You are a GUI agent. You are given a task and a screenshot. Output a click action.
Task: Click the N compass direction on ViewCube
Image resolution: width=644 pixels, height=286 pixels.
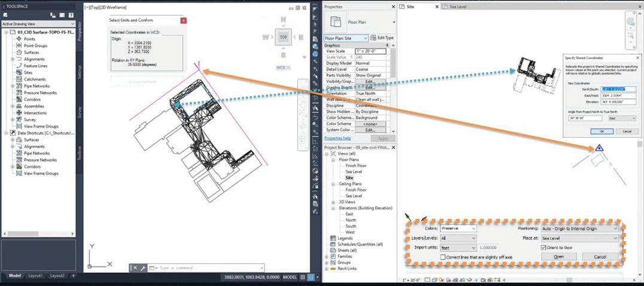283,20
